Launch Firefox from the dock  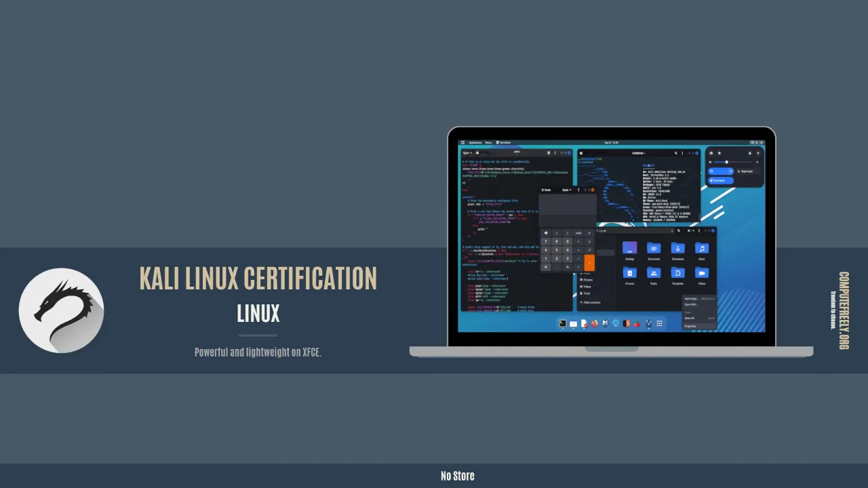(595, 323)
